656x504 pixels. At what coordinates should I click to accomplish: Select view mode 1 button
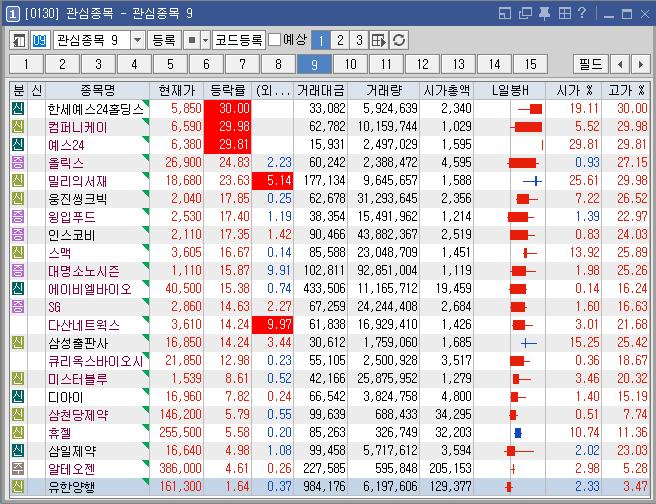(321, 41)
